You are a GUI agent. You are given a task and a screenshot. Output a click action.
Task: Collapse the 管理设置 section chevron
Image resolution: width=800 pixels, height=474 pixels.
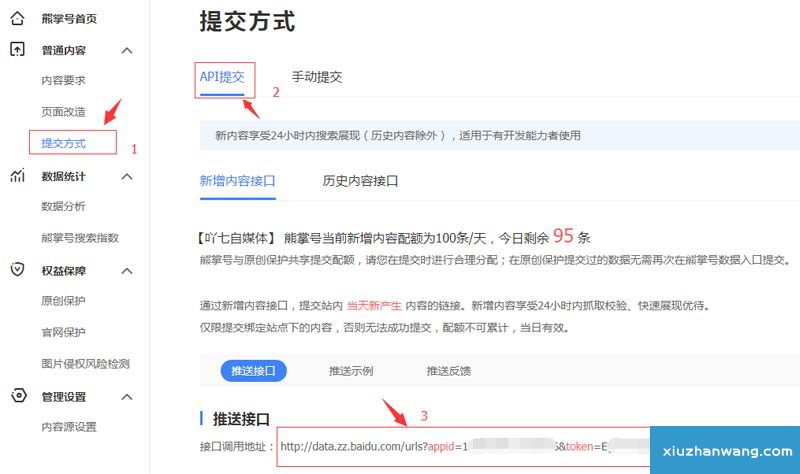click(126, 397)
